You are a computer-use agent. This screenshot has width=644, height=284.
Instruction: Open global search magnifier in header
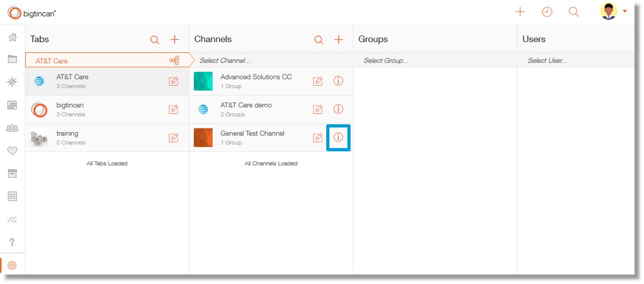574,12
